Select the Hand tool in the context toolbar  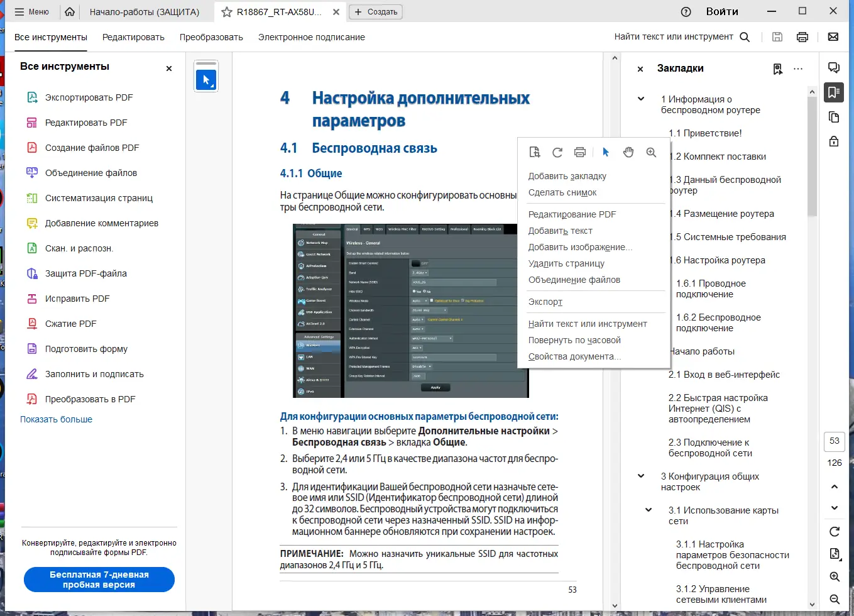point(628,151)
